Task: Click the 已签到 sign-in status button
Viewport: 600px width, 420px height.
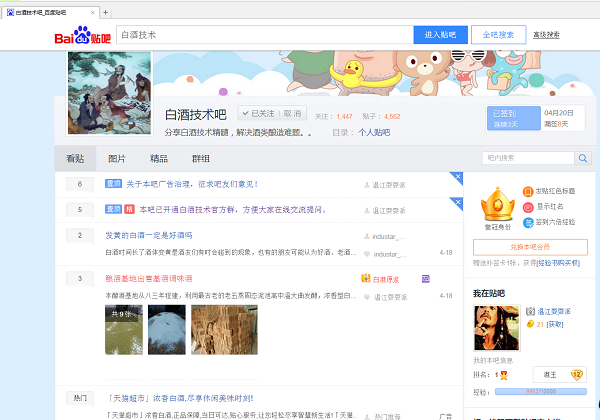Action: point(510,118)
